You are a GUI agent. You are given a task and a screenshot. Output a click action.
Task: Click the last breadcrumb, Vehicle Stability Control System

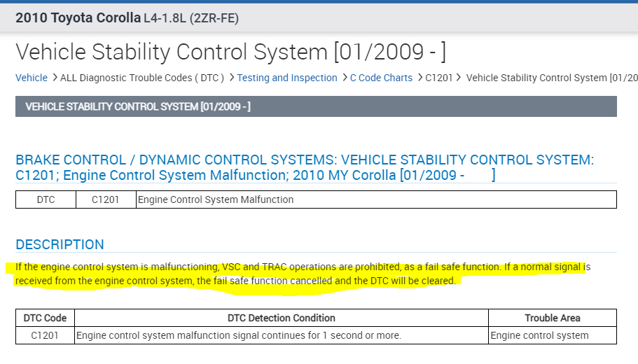(x=551, y=78)
